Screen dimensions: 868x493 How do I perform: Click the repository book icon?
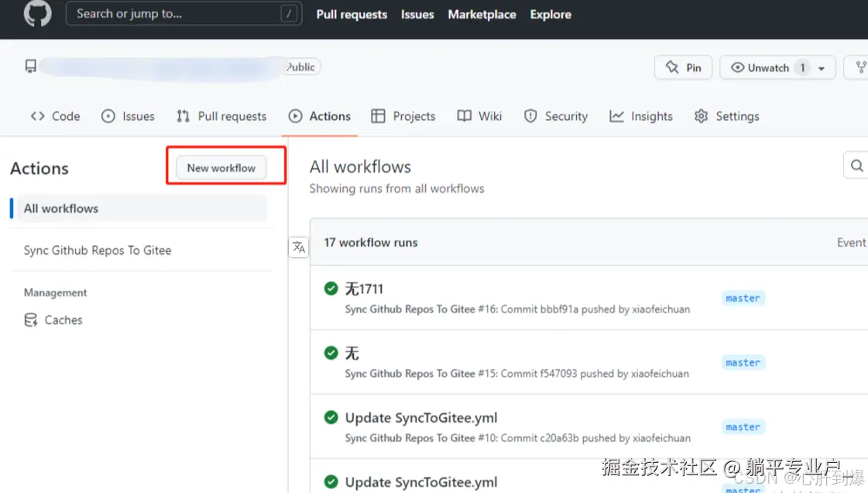coord(30,67)
